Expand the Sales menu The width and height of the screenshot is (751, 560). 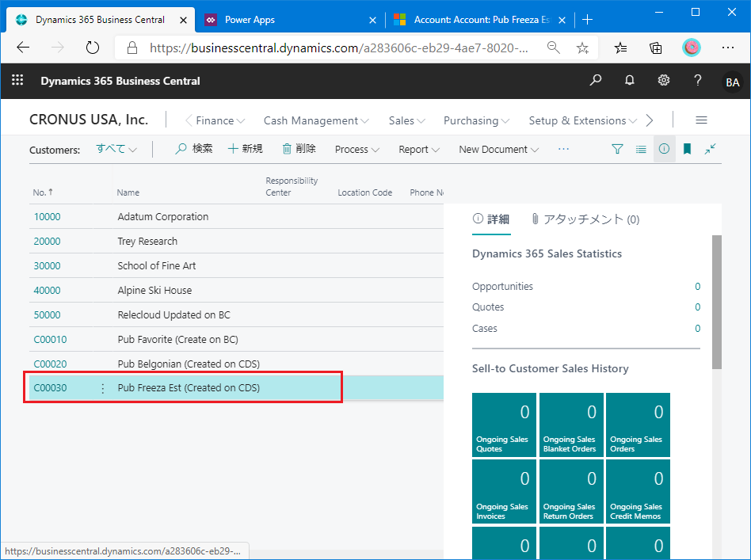[x=406, y=120]
